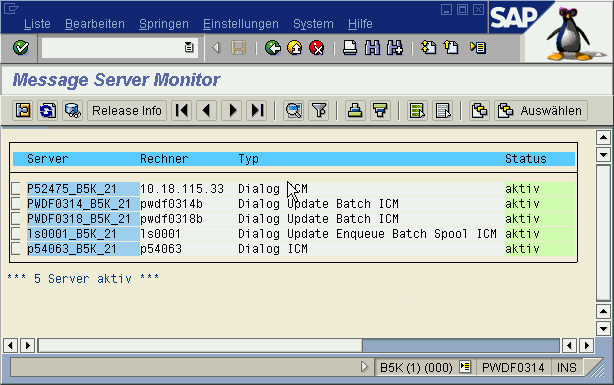Open the Customize Local Layout icon
This screenshot has height=385, width=614.
[478, 48]
